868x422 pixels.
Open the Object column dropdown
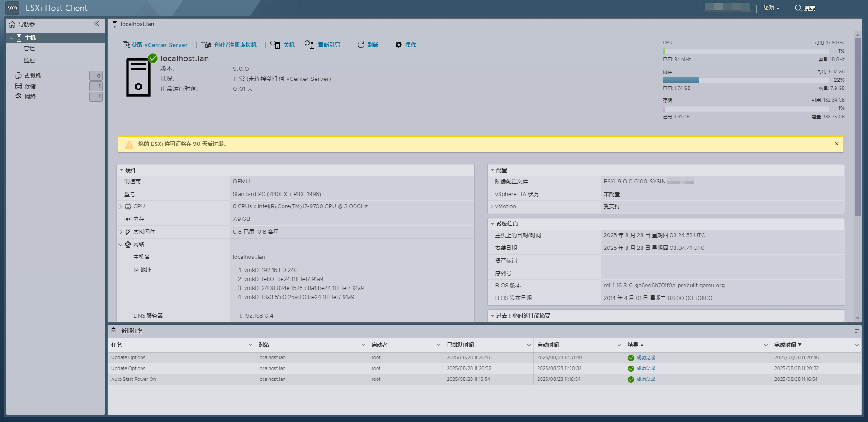tap(363, 345)
